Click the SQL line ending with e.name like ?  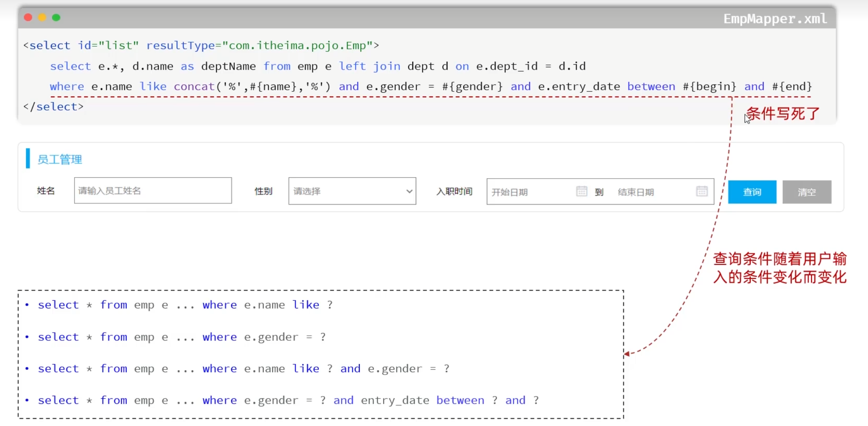[185, 305]
